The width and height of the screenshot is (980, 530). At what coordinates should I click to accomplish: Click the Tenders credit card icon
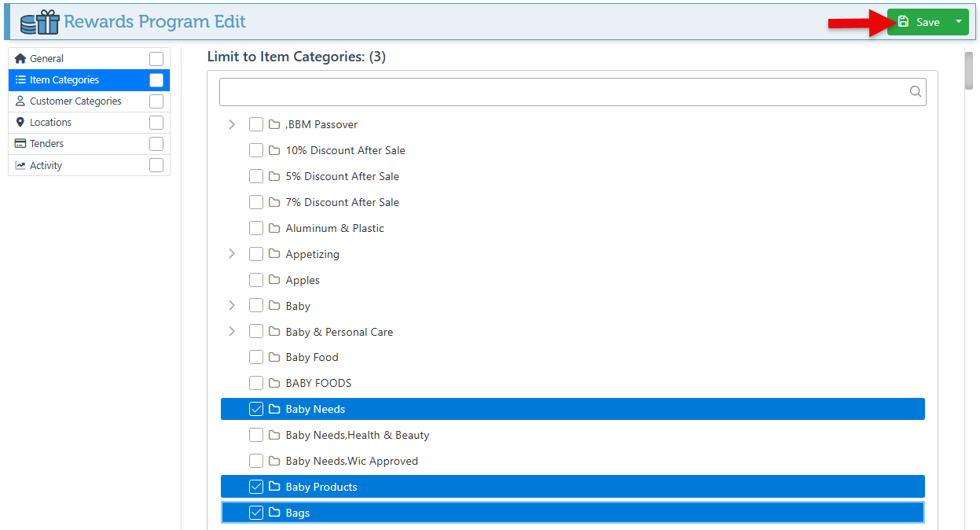[x=20, y=143]
